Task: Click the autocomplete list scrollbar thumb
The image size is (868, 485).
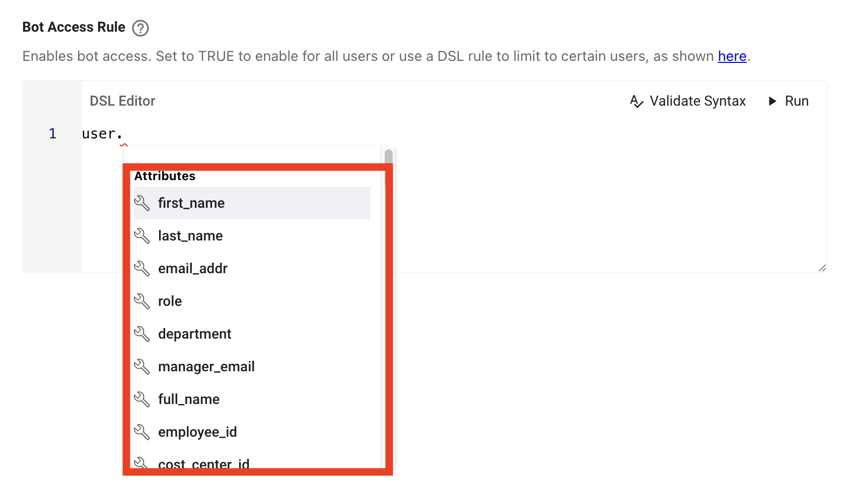Action: click(x=388, y=156)
